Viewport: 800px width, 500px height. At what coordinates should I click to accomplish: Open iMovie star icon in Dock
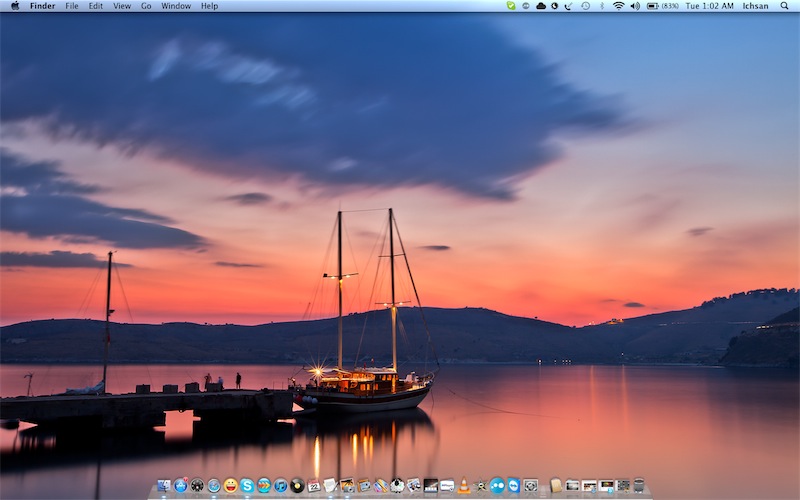480,486
